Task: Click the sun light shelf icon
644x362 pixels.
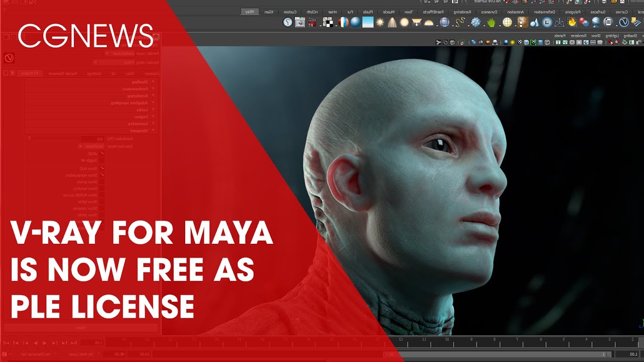Action: click(x=380, y=22)
